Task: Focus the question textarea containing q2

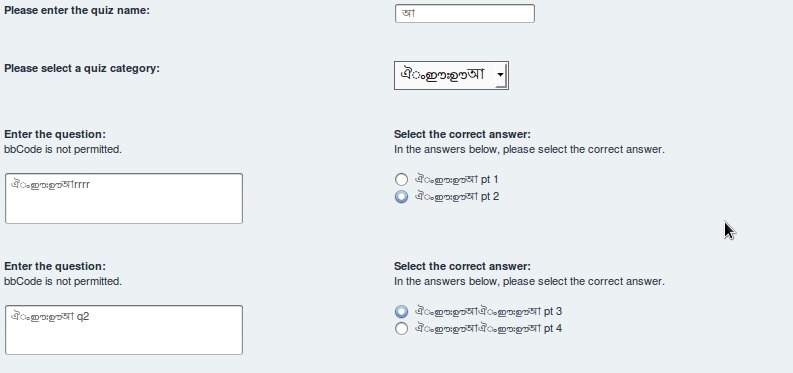Action: point(124,330)
